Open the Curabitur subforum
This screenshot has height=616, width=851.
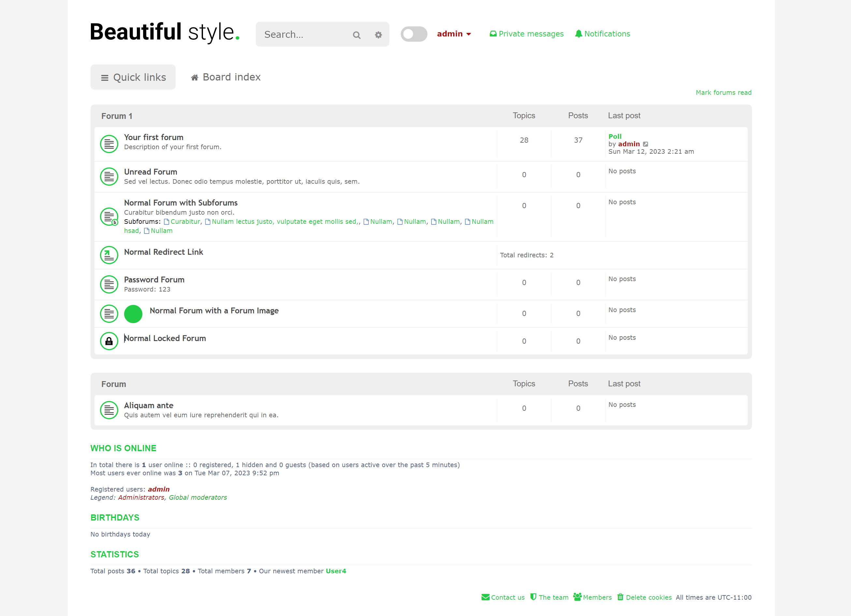[x=182, y=222]
